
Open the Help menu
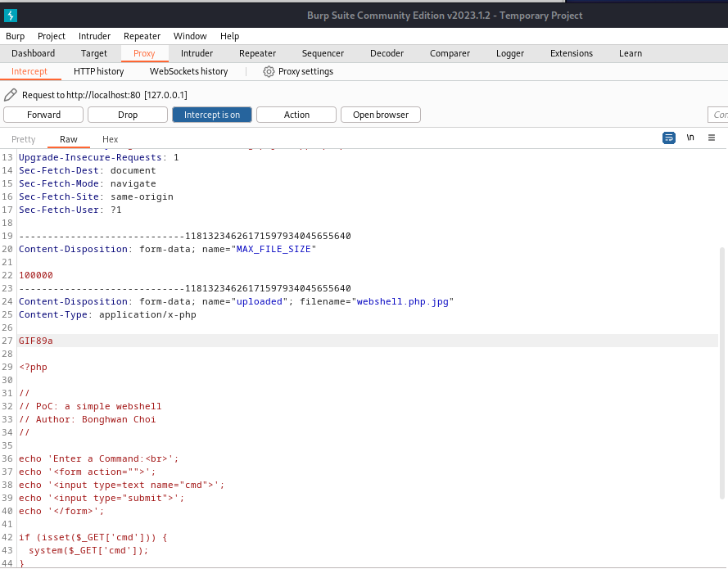tap(229, 36)
